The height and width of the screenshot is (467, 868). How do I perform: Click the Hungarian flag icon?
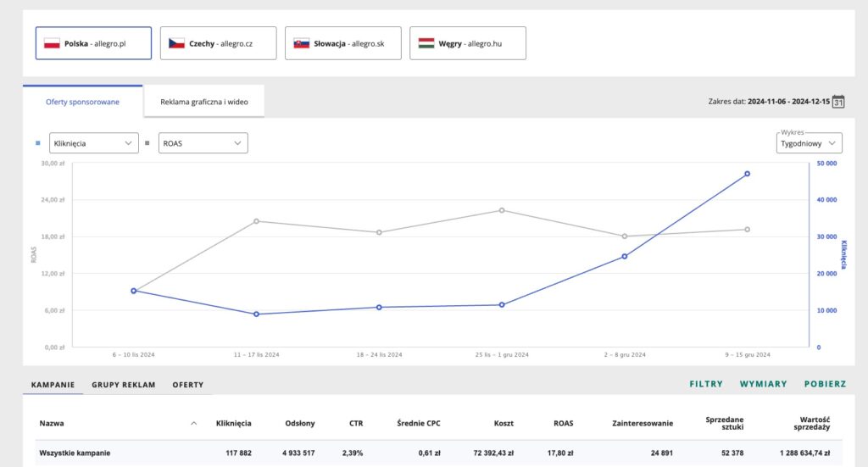coord(426,43)
